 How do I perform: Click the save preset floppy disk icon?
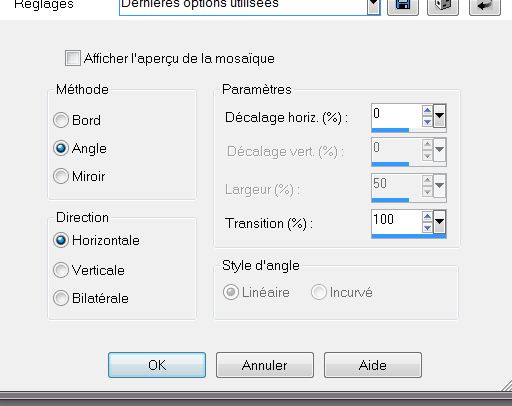pos(403,7)
